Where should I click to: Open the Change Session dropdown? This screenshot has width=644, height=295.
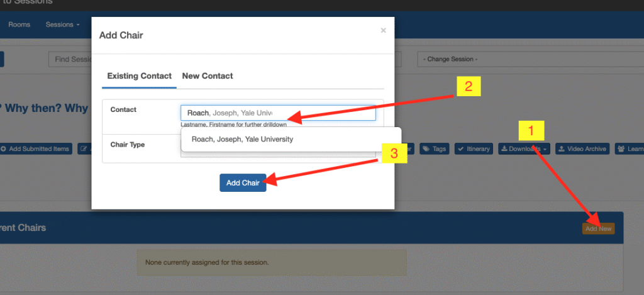(520, 59)
